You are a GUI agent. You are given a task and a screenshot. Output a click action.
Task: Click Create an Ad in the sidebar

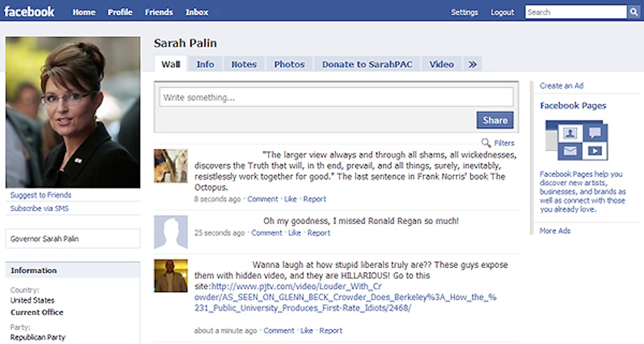pos(561,86)
